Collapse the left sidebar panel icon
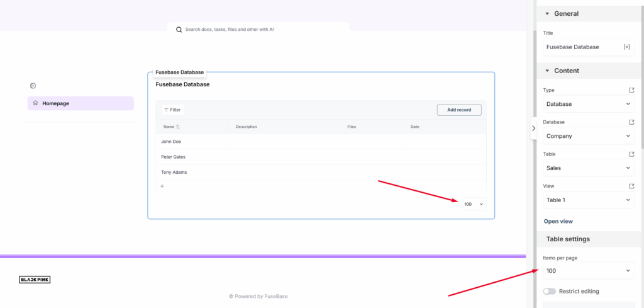This screenshot has height=308, width=644. pyautogui.click(x=33, y=86)
